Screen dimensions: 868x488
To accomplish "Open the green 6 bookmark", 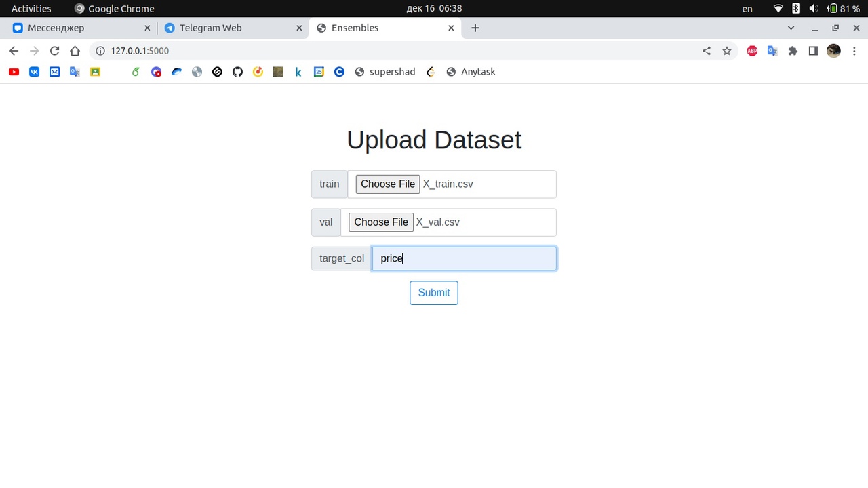I will click(136, 72).
